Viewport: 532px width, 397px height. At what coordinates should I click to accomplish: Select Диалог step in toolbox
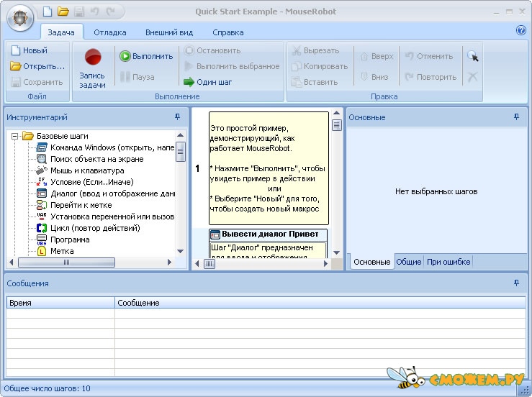coord(105,193)
